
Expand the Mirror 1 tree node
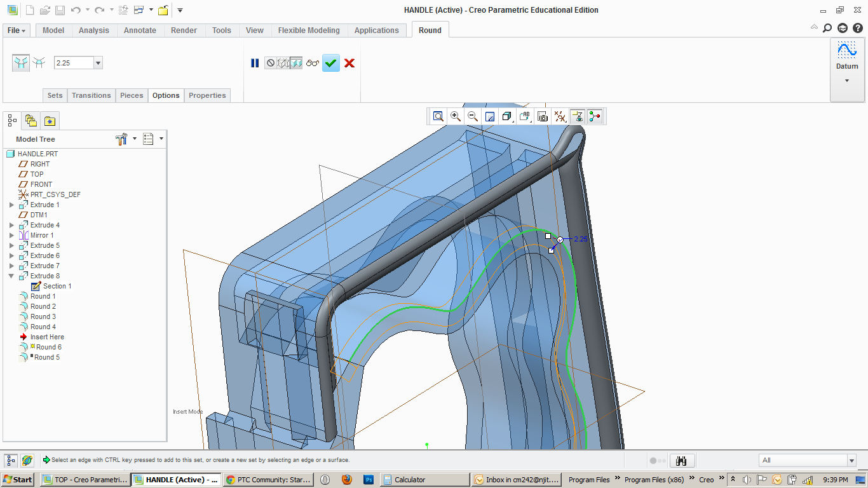pos(11,236)
